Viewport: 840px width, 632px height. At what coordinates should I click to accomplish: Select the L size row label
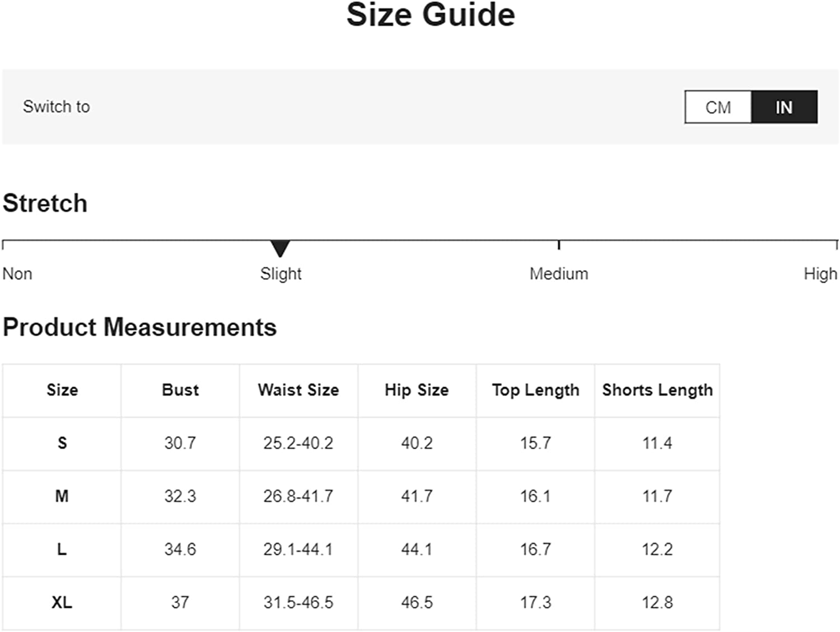point(62,549)
